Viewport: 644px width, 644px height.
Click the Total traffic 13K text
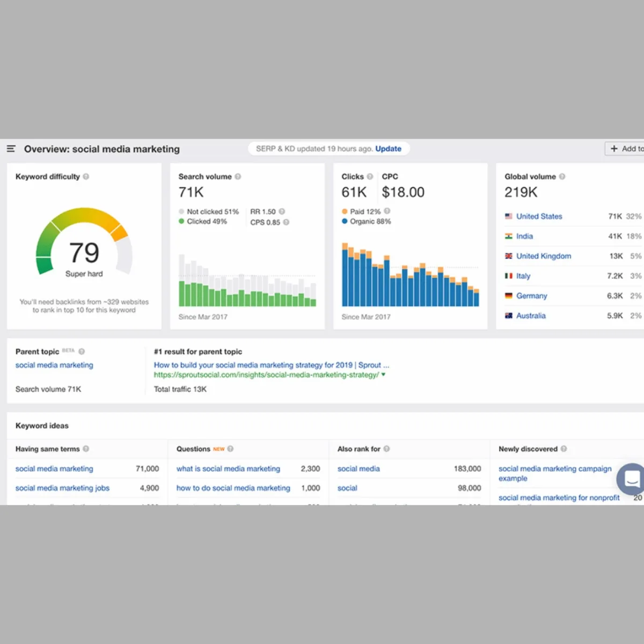point(180,389)
